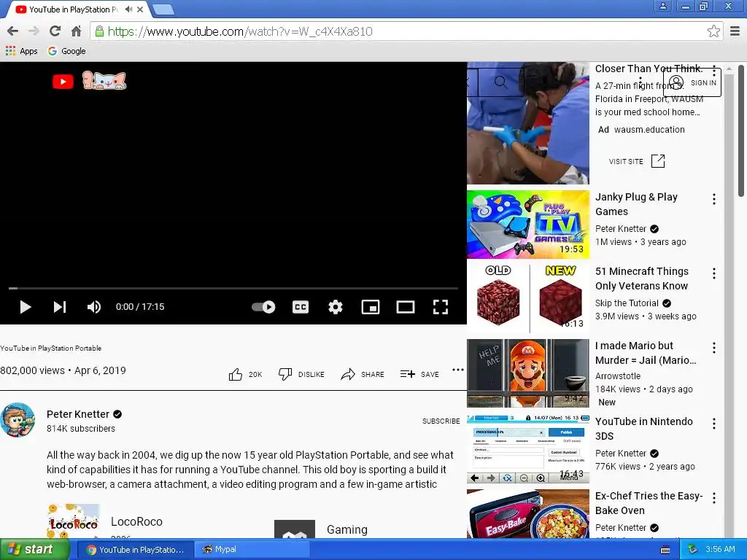Toggle the autoplay switch in player
This screenshot has height=560, width=747.
click(x=263, y=307)
